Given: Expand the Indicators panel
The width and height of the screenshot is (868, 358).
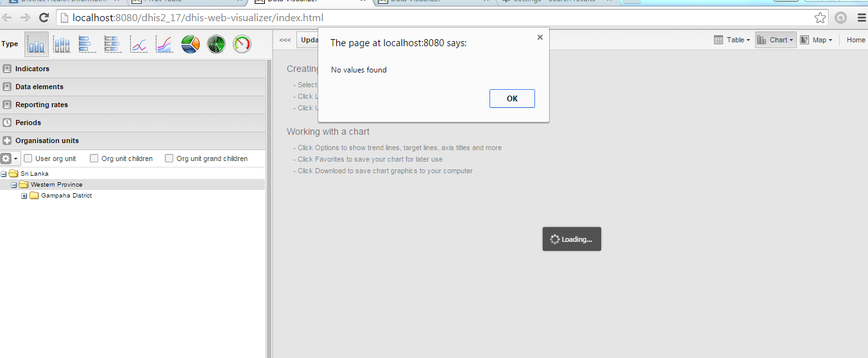Looking at the screenshot, I should coord(133,69).
